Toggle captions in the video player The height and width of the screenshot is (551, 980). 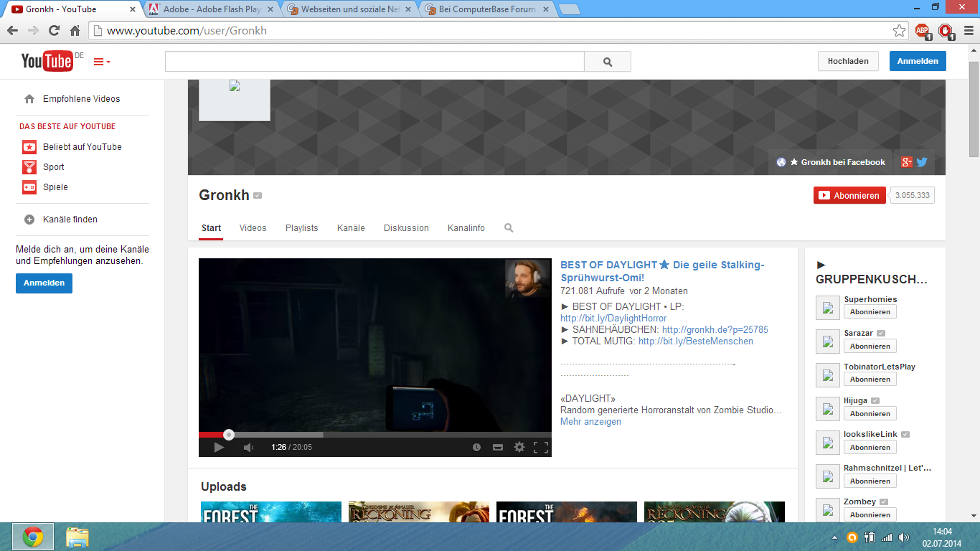coord(498,448)
